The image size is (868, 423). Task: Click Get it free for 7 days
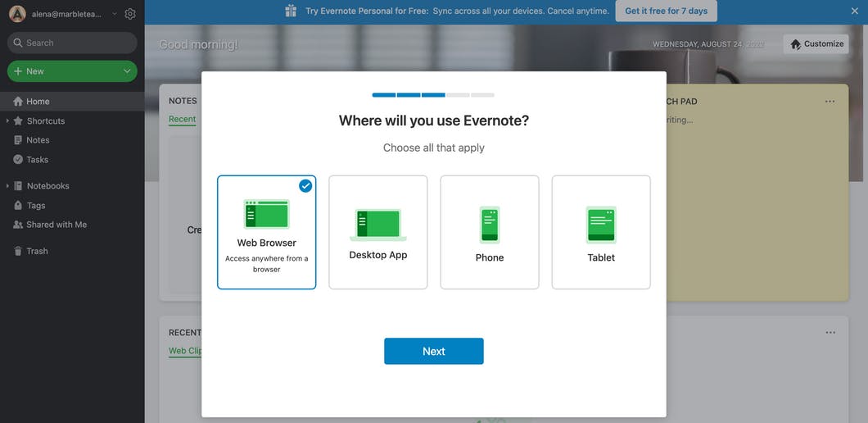click(666, 11)
